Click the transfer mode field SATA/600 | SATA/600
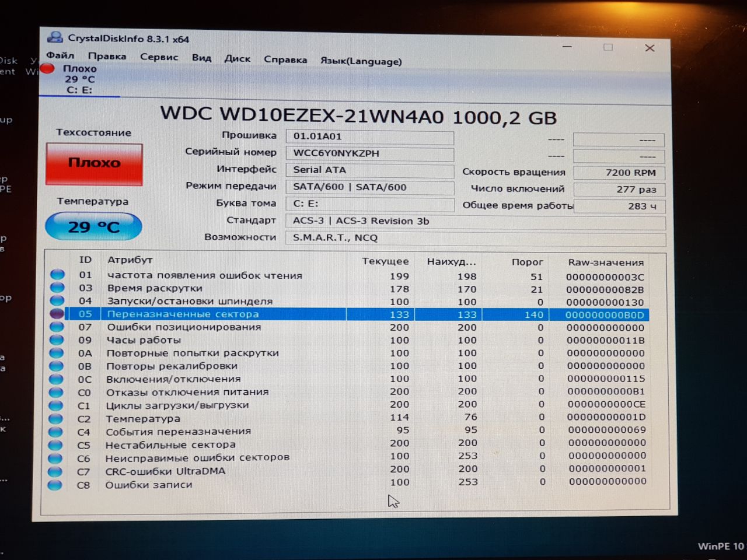 coord(369,187)
